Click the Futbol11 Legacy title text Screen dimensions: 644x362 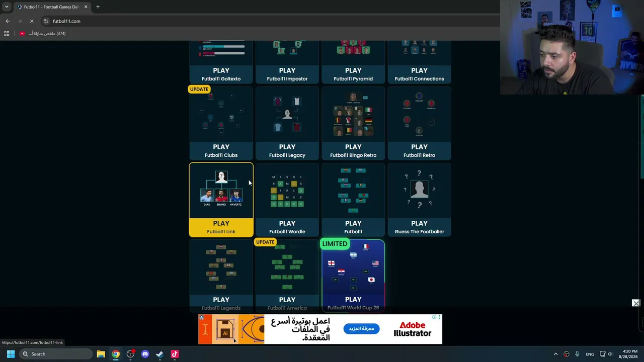(x=287, y=155)
